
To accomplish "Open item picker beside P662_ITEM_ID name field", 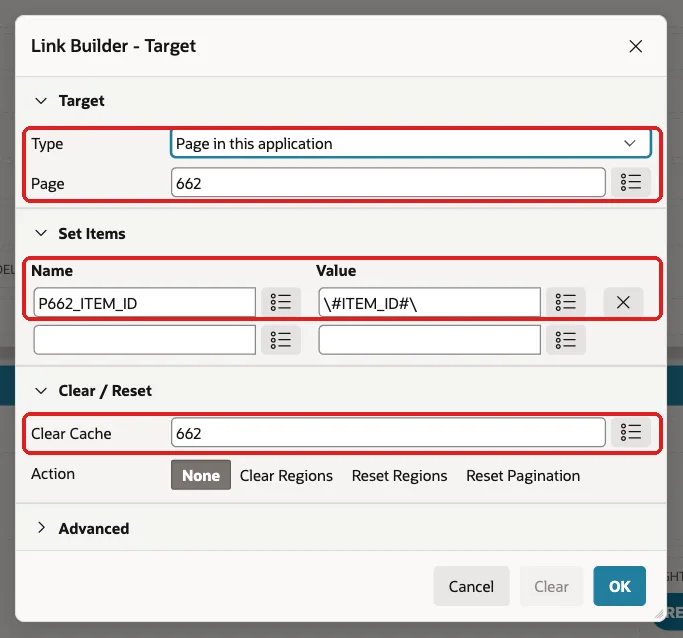I will point(281,302).
